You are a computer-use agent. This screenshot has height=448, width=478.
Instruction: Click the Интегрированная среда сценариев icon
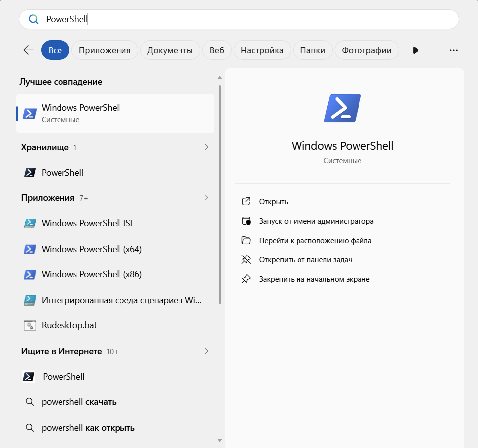(x=30, y=300)
